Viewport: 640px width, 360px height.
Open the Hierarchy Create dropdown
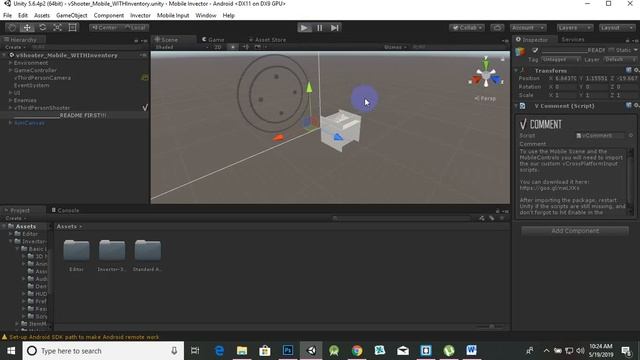(16, 47)
